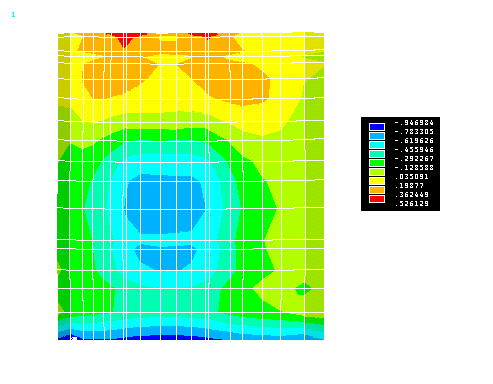The width and height of the screenshot is (493, 384).
Task: Select the .035091 legend value
Action: 412,177
